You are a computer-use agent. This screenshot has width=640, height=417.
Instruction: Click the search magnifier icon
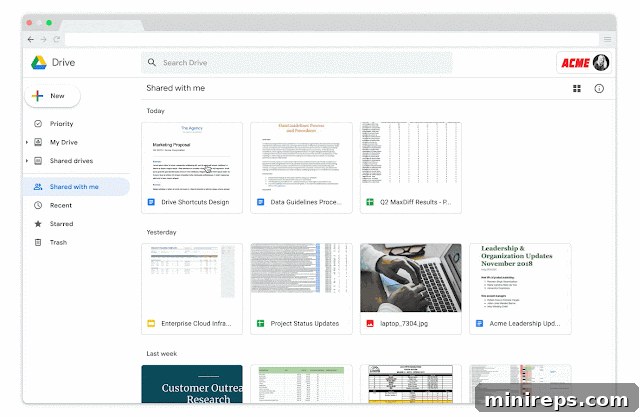click(x=152, y=62)
